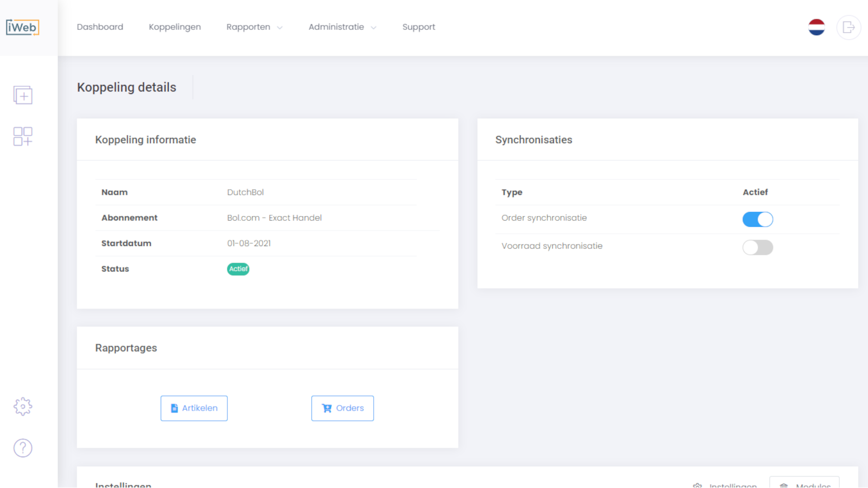Open the add new koppeling sidebar icon

pyautogui.click(x=23, y=95)
